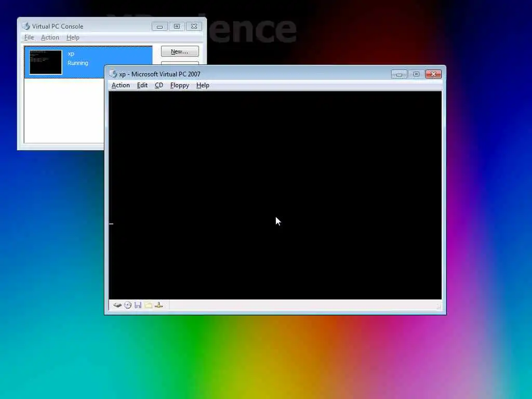Click the Running status text of xp
This screenshot has height=399, width=532.
78,63
